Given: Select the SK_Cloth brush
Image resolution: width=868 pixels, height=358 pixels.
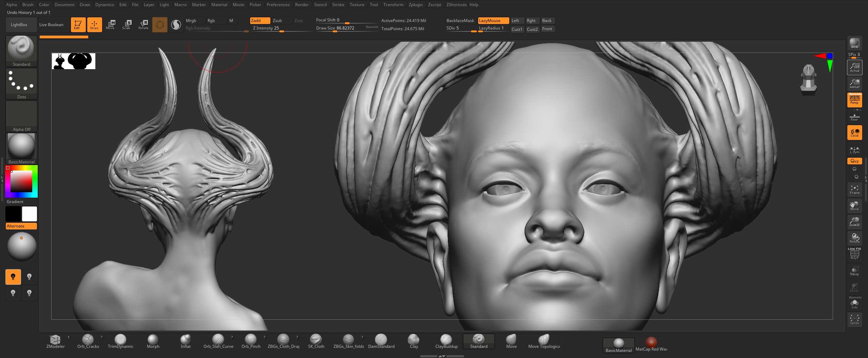Looking at the screenshot, I should click(x=316, y=341).
